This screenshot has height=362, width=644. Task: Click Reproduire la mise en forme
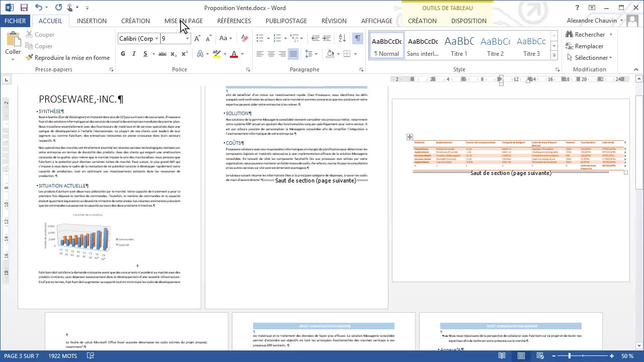68,58
